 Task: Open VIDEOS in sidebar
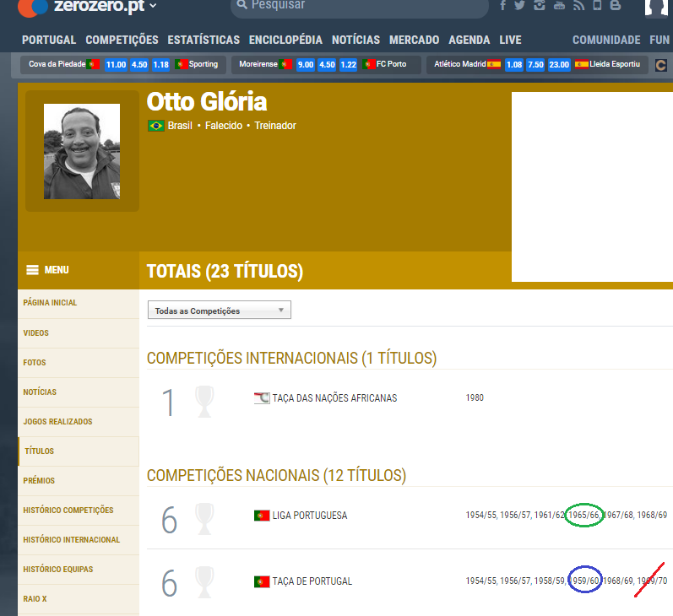pos(79,333)
